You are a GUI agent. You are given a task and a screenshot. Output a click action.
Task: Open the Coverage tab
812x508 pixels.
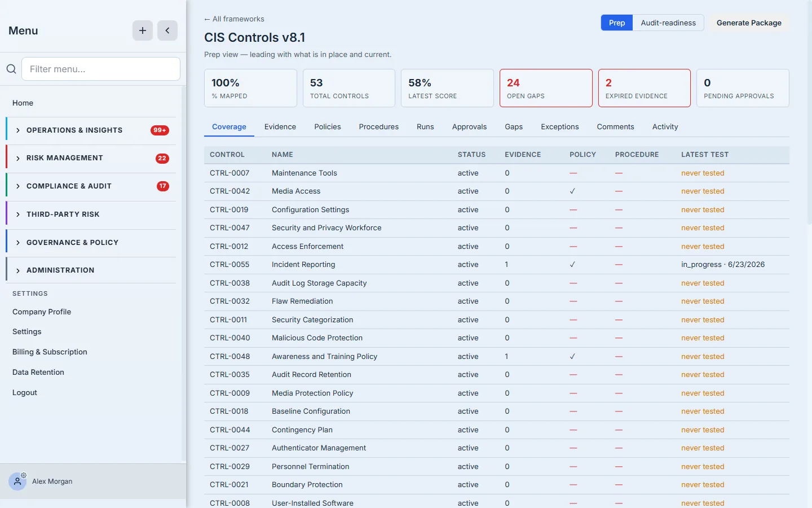[x=229, y=127]
